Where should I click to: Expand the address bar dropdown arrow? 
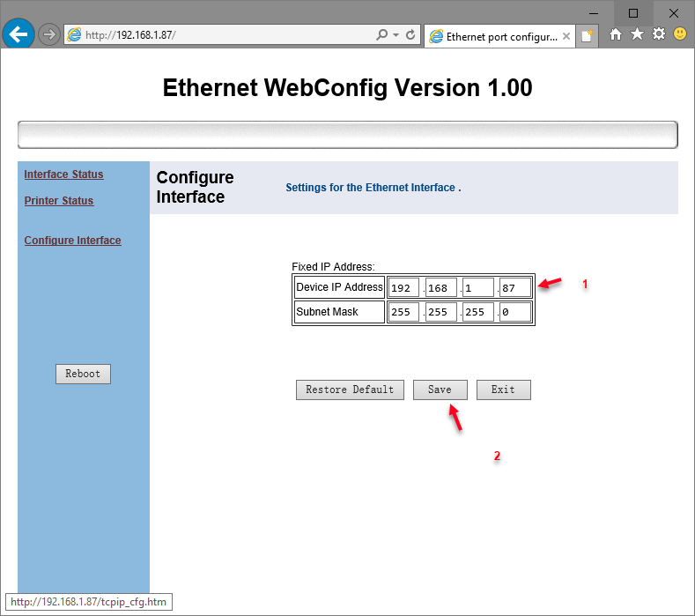[x=396, y=35]
